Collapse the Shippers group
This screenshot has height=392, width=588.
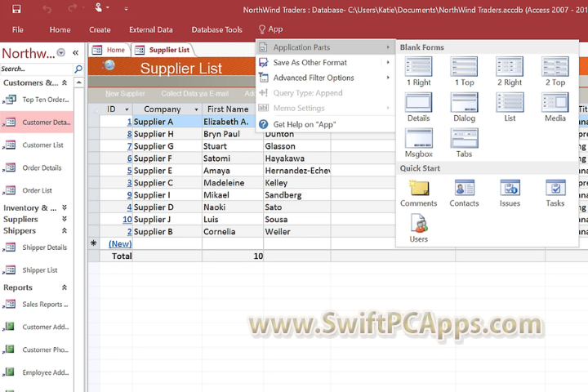[x=65, y=230]
